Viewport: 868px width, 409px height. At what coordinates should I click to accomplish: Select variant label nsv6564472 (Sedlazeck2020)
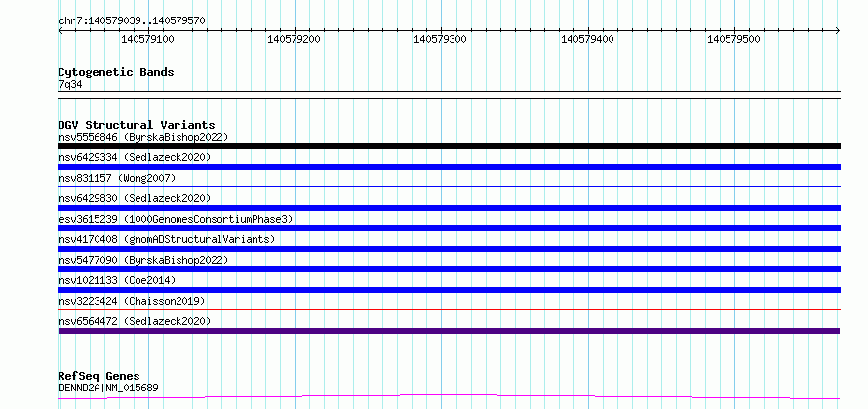(135, 321)
